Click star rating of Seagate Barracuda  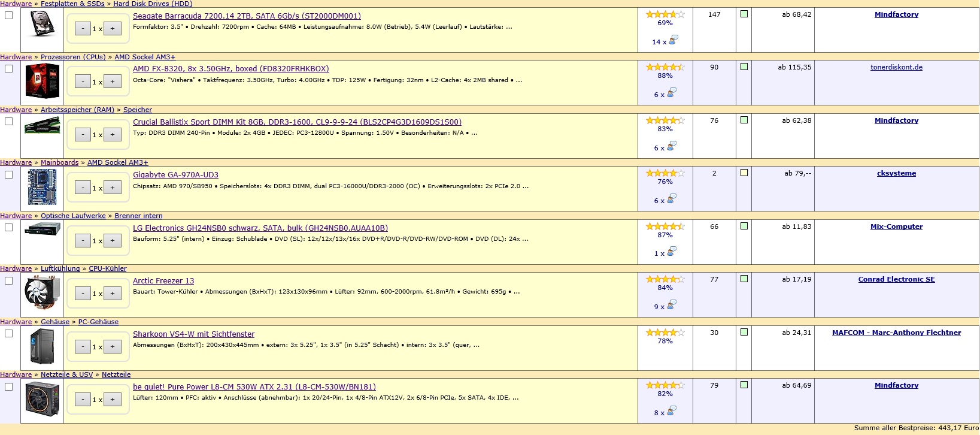(665, 14)
